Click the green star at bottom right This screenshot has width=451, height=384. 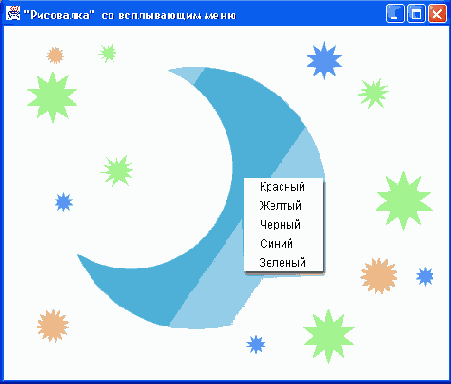point(329,336)
